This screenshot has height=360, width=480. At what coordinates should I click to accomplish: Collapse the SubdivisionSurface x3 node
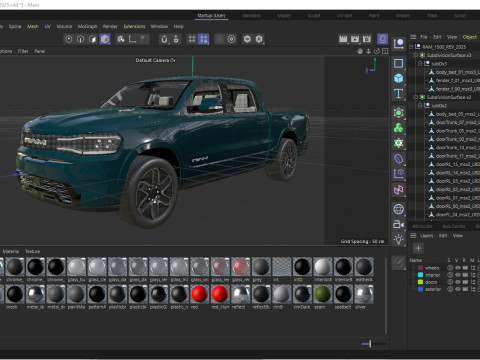[x=416, y=55]
